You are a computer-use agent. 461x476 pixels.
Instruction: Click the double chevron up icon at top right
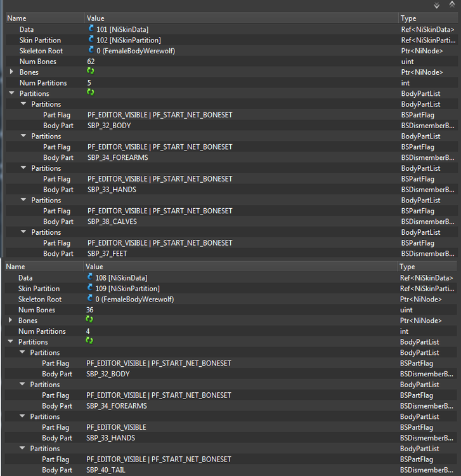451,4
